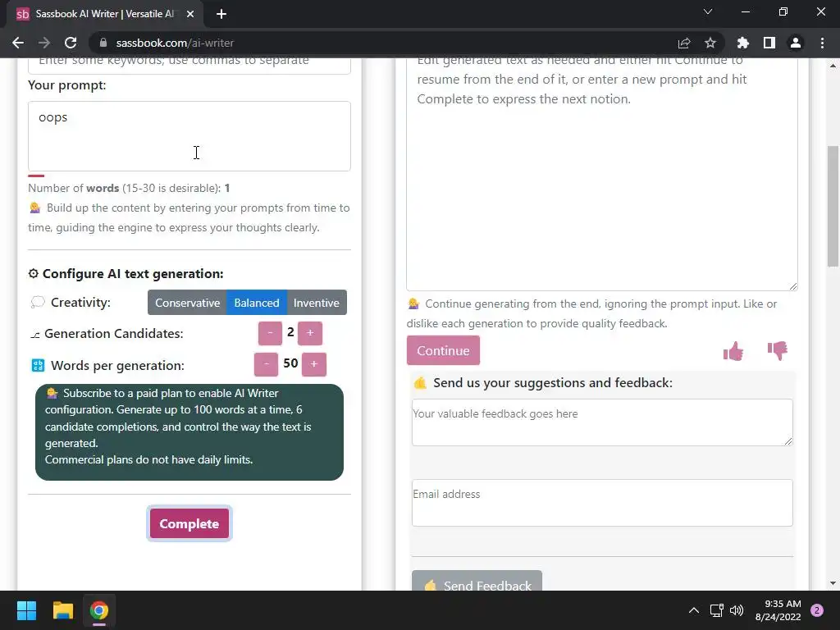Select Conservative creativity
Screen dimensions: 840x630
click(188, 303)
